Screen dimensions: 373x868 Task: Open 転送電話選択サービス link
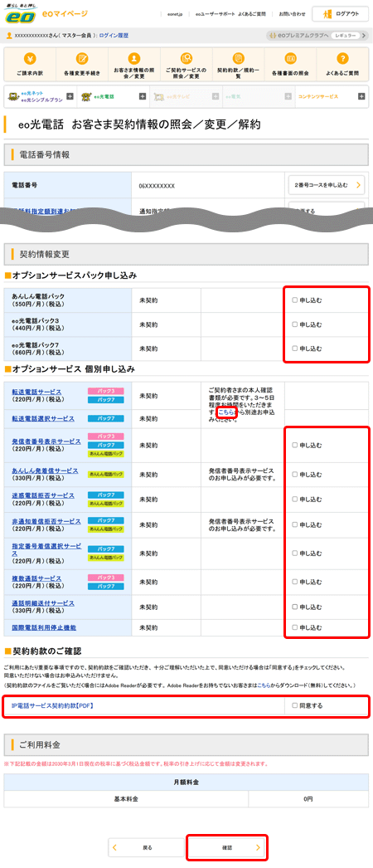(x=43, y=419)
